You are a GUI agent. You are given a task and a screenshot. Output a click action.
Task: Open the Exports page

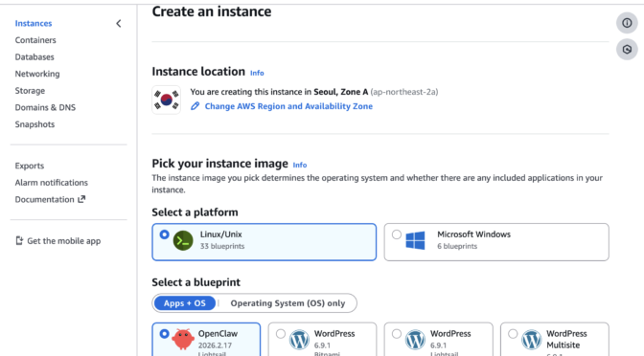click(29, 166)
